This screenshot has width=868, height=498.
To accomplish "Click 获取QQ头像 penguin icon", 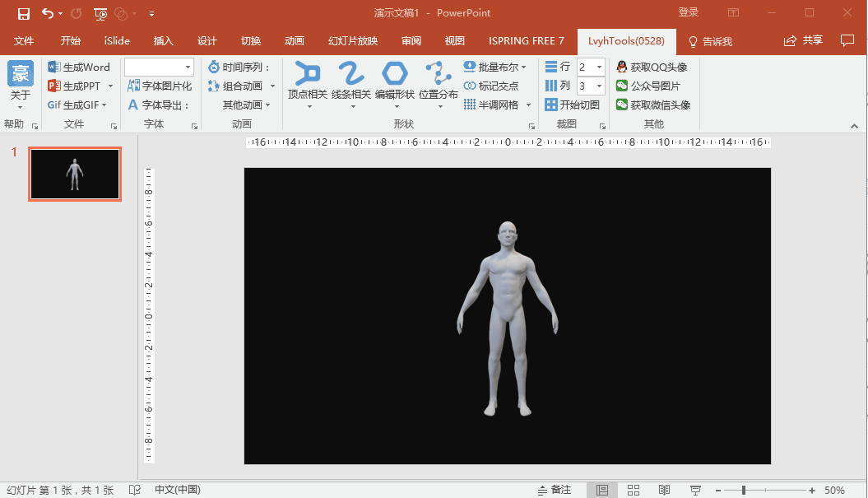I will (623, 67).
